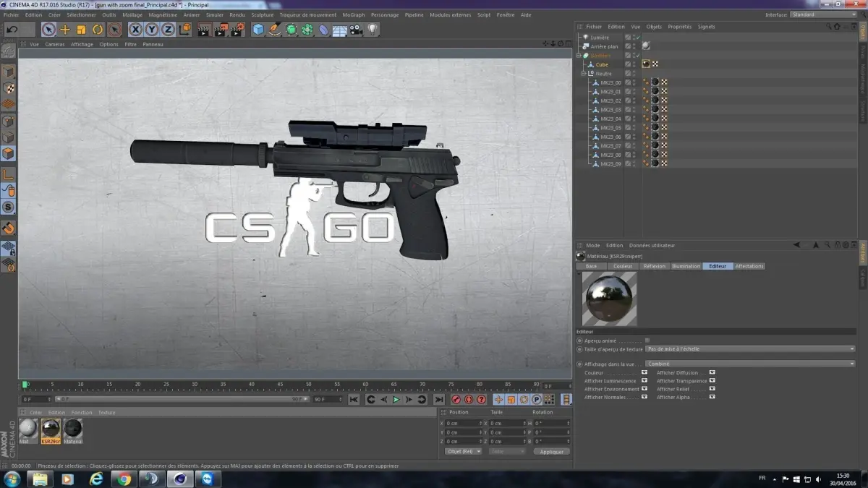The height and width of the screenshot is (488, 868).
Task: Click the Render view clapperboard icon
Action: click(204, 30)
